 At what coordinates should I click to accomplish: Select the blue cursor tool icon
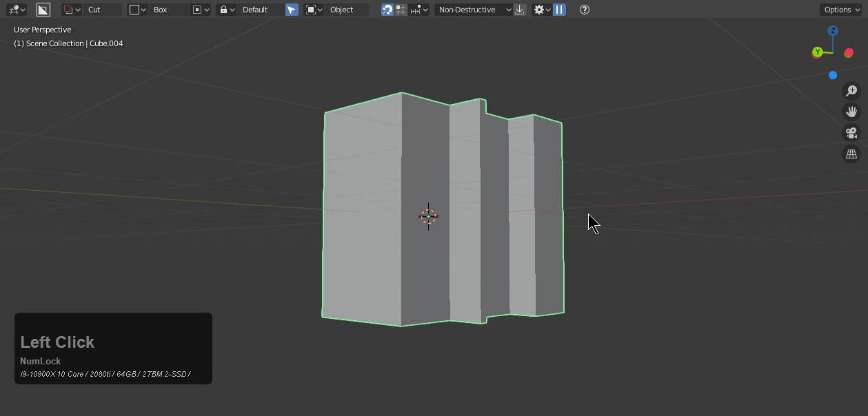pyautogui.click(x=291, y=10)
